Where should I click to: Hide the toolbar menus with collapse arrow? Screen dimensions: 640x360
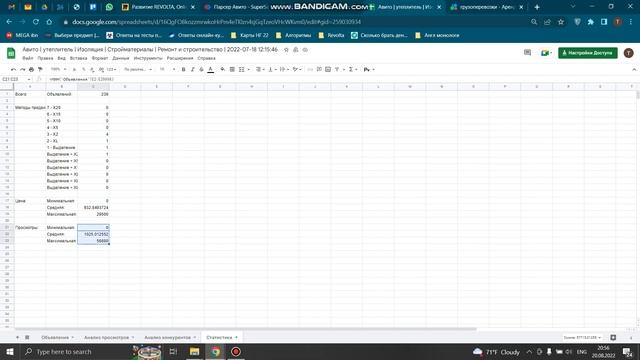click(634, 69)
